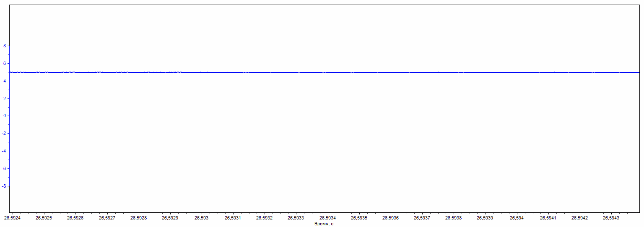Click the -8 value on vertical axis

click(4, 186)
